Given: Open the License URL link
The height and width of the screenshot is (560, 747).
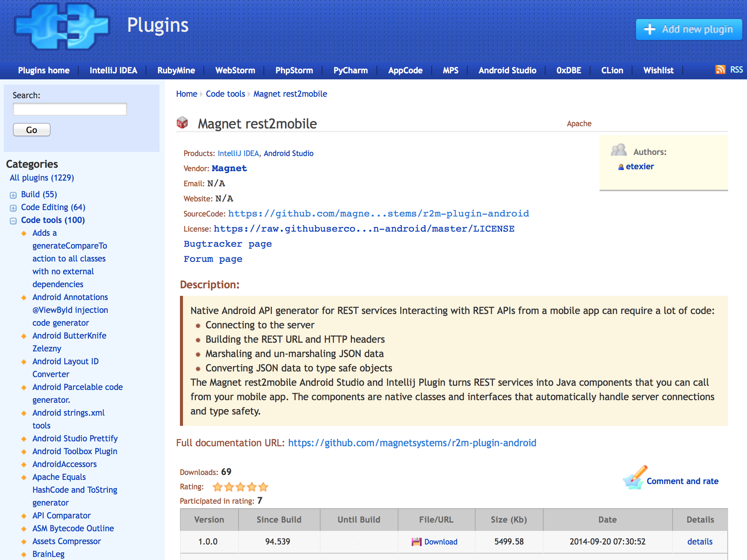Looking at the screenshot, I should coord(364,229).
